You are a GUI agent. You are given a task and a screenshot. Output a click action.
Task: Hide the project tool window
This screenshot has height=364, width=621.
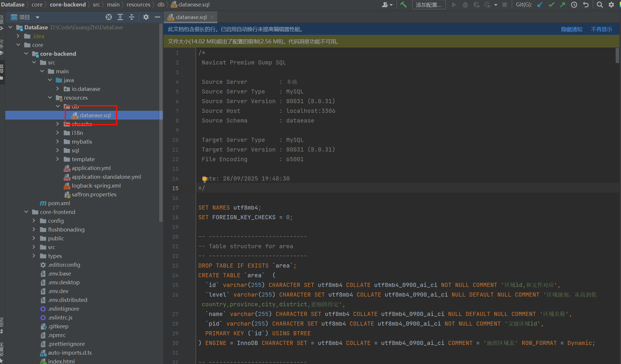pyautogui.click(x=157, y=17)
